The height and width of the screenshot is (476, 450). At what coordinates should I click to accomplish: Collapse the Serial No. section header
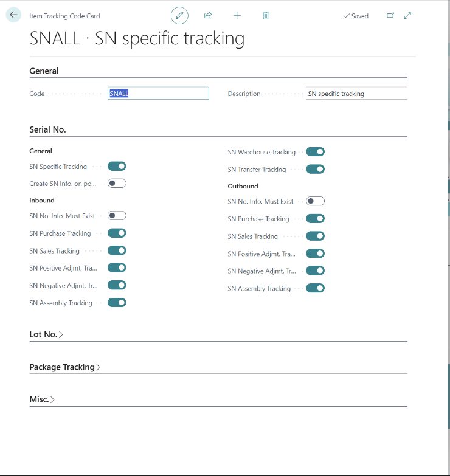coord(47,129)
